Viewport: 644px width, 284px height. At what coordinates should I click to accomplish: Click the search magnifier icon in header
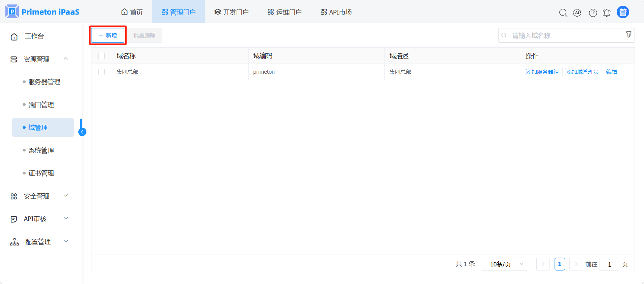coord(563,13)
